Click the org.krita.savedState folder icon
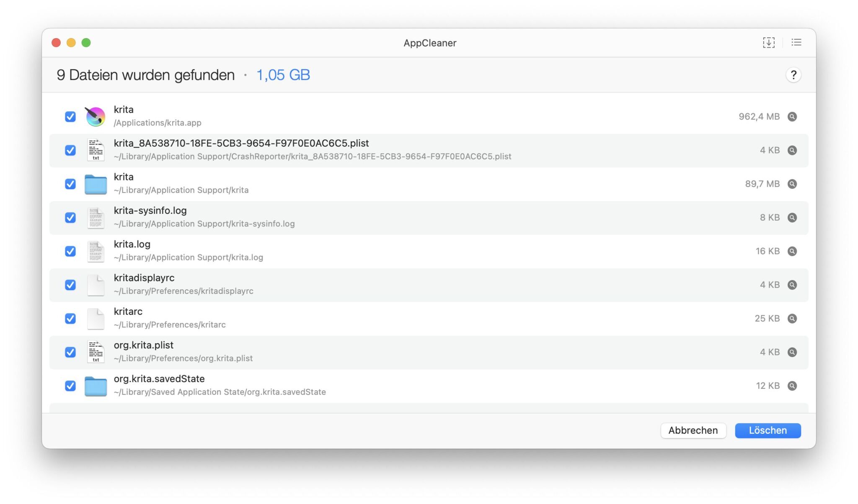 click(96, 386)
